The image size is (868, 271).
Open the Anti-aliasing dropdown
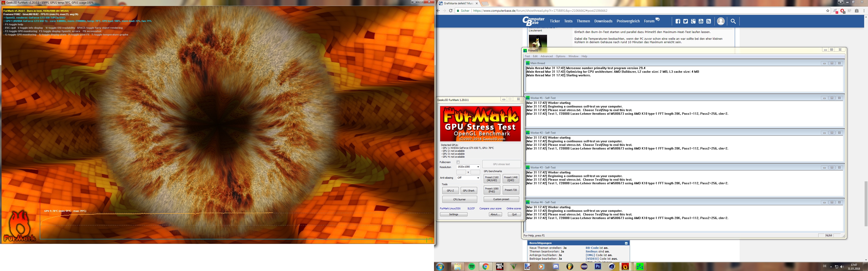[468, 178]
